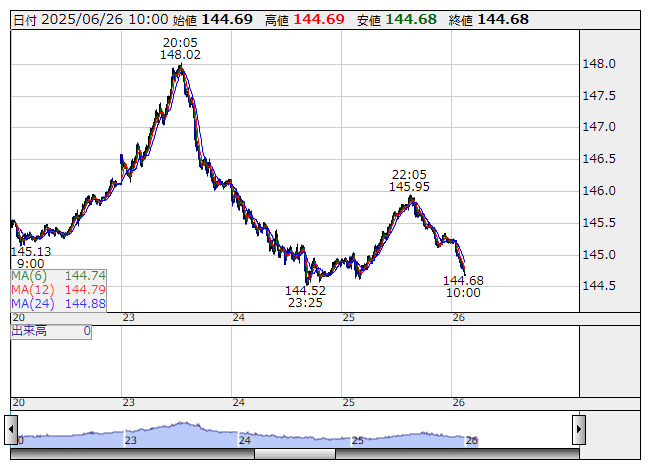The width and height of the screenshot is (653, 470).
Task: Click the 145.95 high label at 22:05
Action: [410, 186]
